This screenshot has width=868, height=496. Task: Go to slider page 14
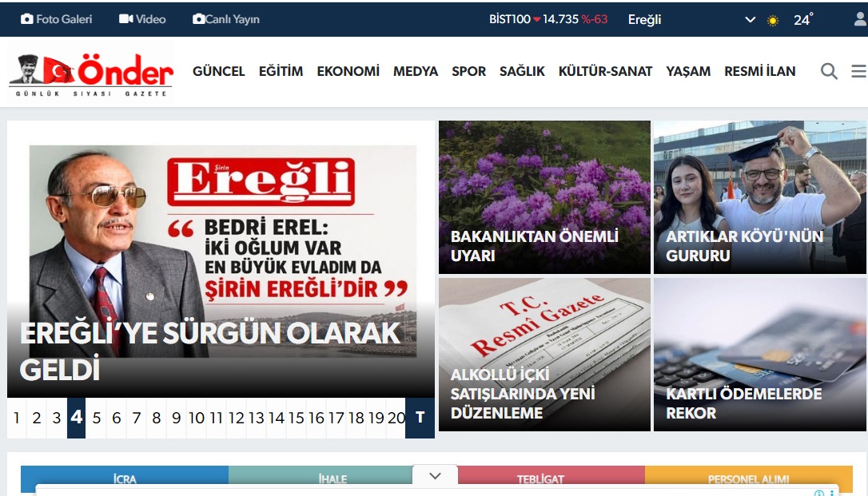coord(277,418)
